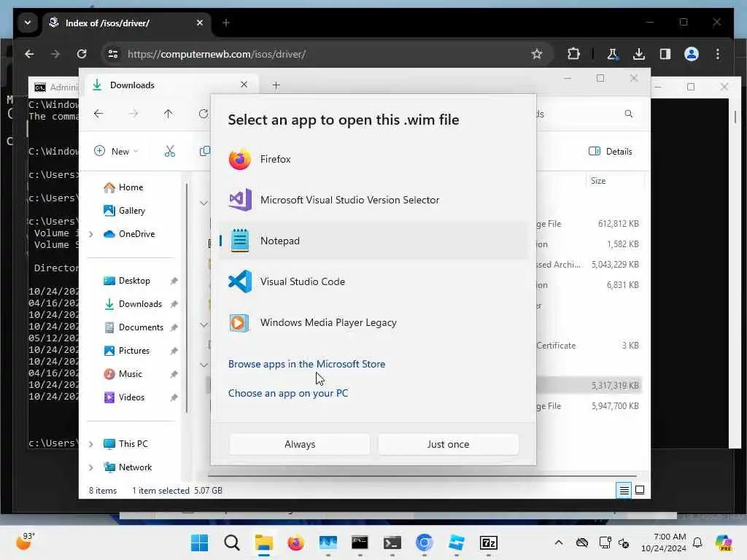747x560 pixels.
Task: Open Browse apps in the Microsoft Store link
Action: click(x=306, y=364)
